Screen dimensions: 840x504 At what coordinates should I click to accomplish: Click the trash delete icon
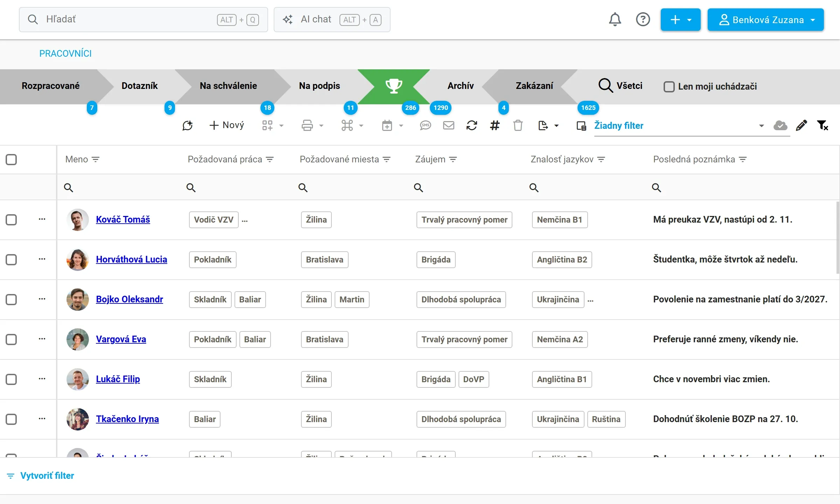tap(518, 125)
